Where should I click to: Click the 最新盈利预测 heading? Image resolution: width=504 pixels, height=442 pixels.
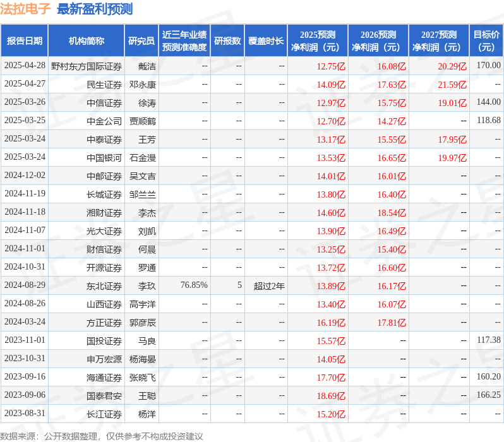tap(95, 9)
